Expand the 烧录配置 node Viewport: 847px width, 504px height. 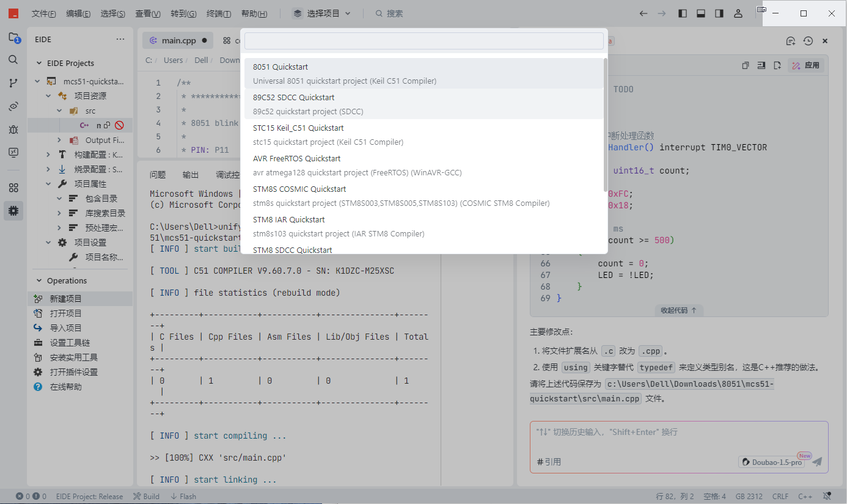pos(49,169)
